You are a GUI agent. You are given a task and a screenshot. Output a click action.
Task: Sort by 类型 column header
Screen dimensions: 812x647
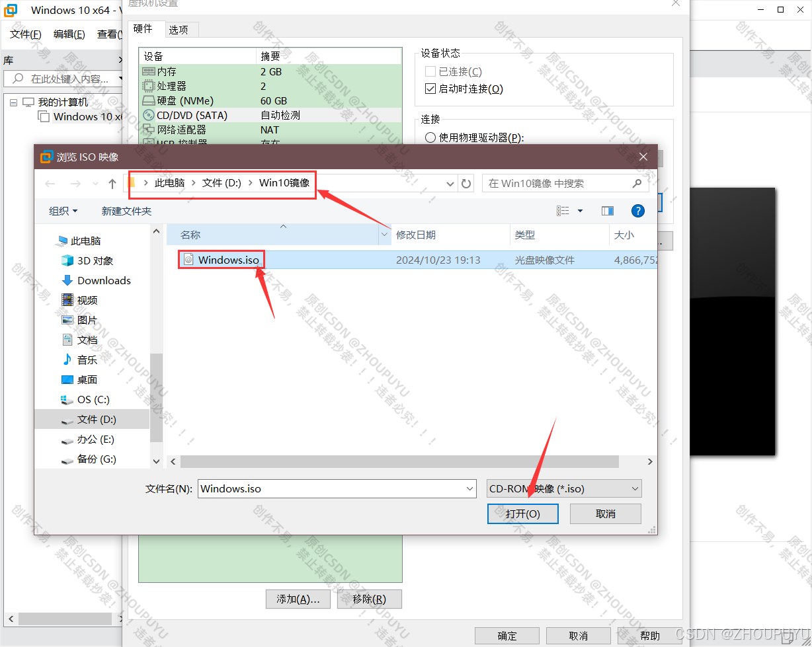559,235
